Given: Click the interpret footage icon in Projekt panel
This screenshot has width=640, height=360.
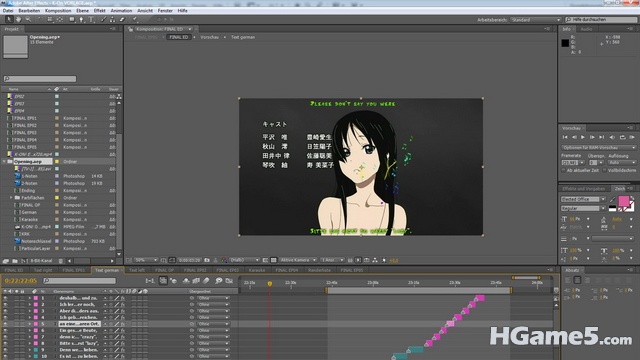Looking at the screenshot, I should coord(6,261).
